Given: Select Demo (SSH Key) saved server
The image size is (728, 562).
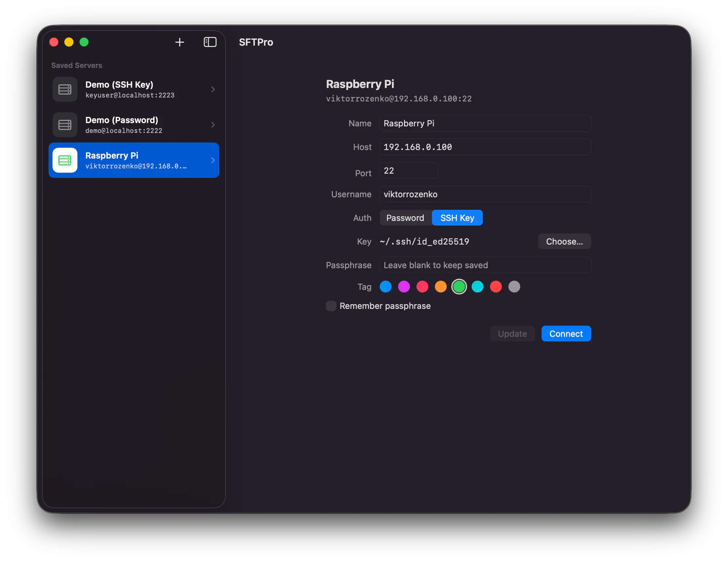Looking at the screenshot, I should 134,89.
